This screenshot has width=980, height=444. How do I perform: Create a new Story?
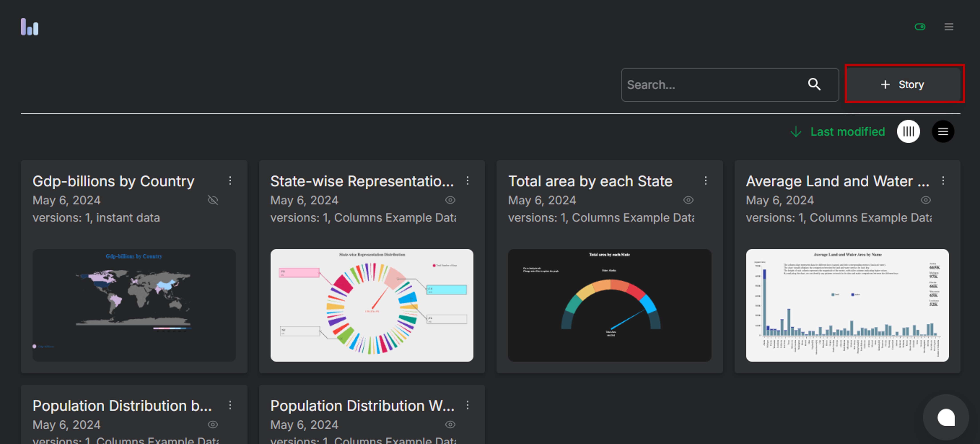904,84
